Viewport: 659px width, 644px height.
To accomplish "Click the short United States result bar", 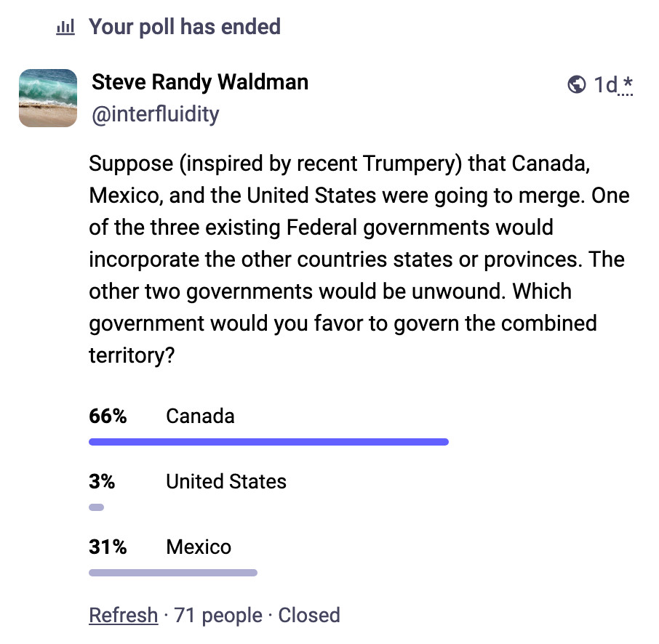I will tap(96, 507).
